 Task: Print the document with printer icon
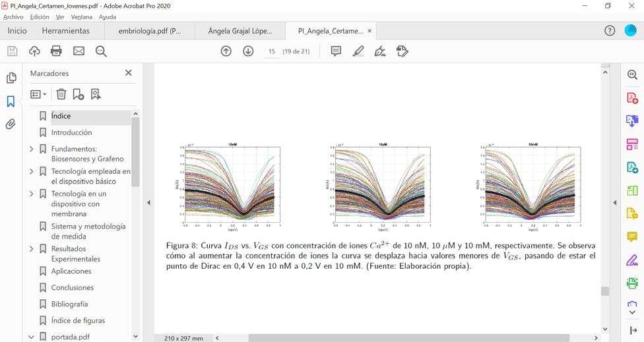pyautogui.click(x=56, y=51)
